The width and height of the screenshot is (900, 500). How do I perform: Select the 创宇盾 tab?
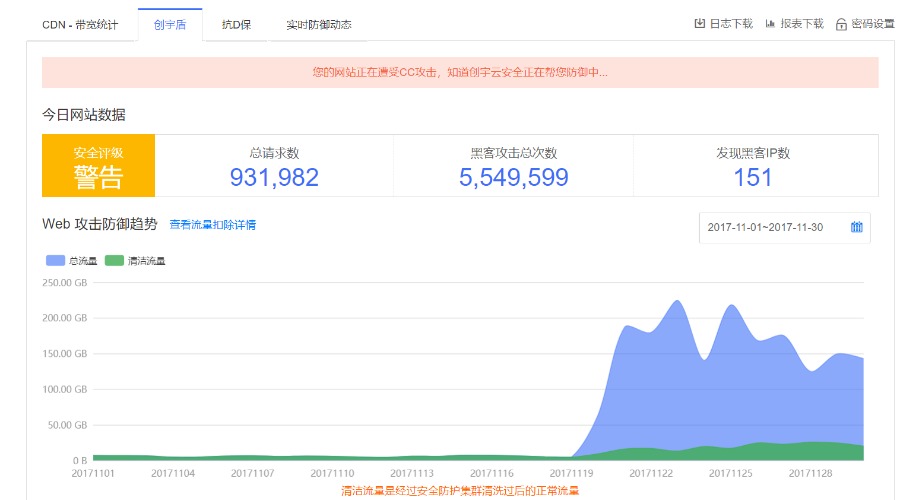click(x=170, y=25)
